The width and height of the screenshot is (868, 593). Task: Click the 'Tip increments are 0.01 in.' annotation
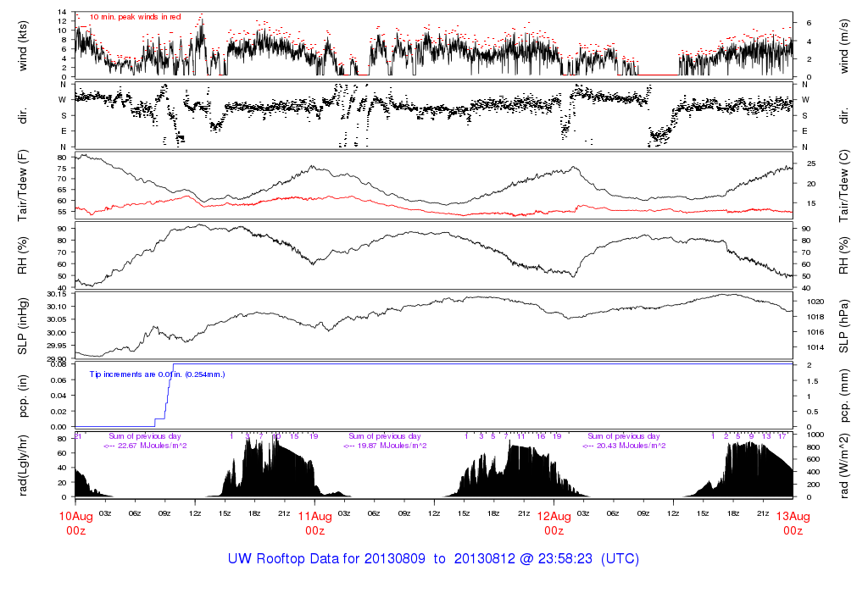(x=158, y=374)
